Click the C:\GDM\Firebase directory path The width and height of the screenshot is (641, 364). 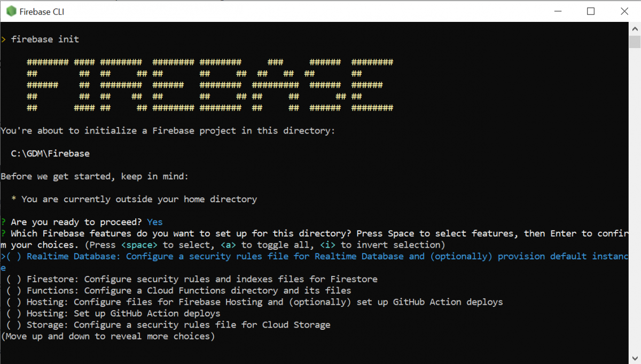[50, 154]
